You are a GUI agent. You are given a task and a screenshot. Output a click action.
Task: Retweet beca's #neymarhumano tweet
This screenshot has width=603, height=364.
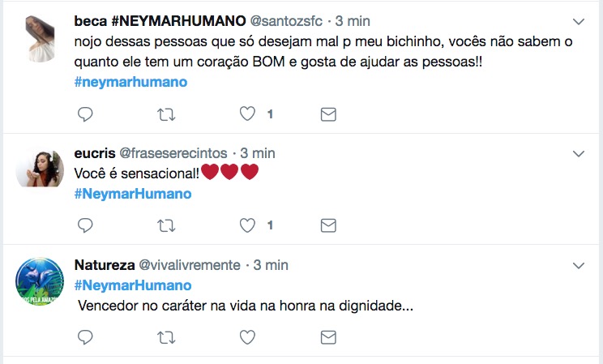[166, 114]
